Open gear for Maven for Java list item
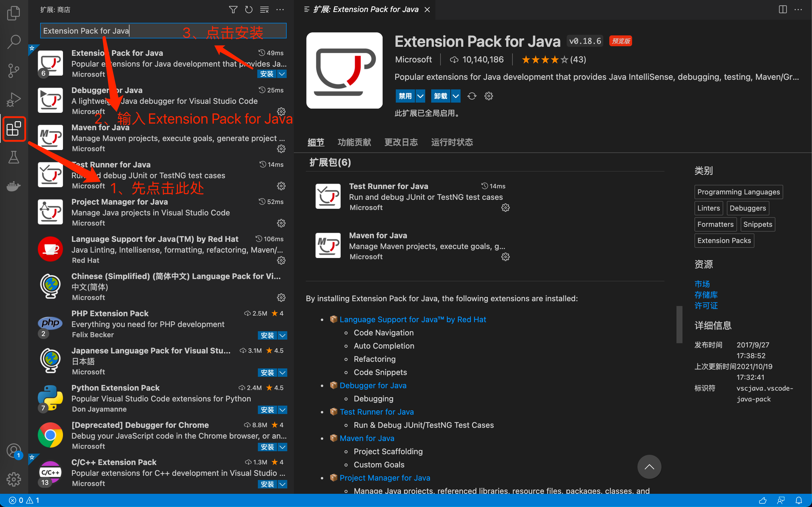Screen dimensions: 812x507 point(281,148)
